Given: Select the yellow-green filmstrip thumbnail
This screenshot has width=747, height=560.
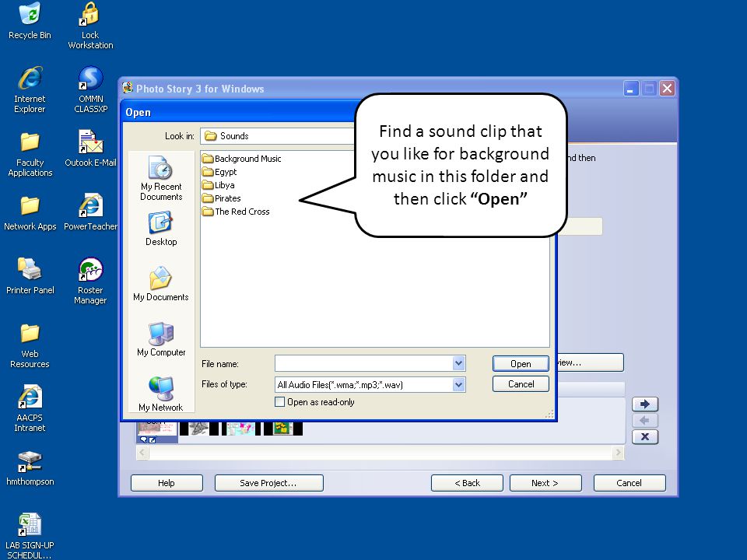Looking at the screenshot, I should pyautogui.click(x=282, y=429).
